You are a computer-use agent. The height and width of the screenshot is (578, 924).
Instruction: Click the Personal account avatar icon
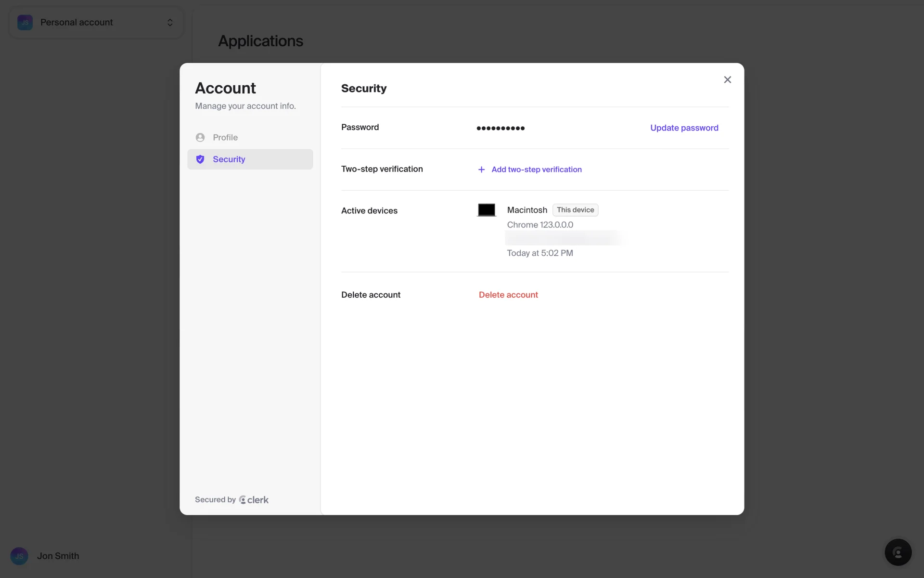click(25, 22)
